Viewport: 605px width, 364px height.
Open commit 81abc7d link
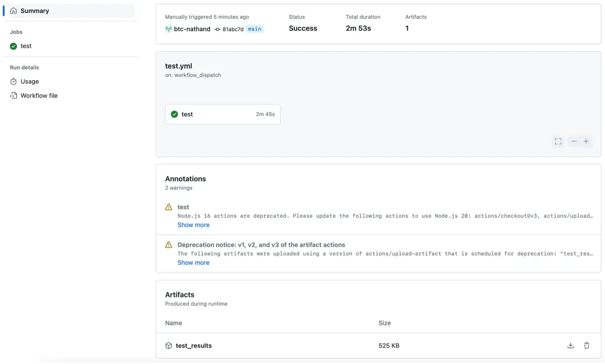(233, 29)
